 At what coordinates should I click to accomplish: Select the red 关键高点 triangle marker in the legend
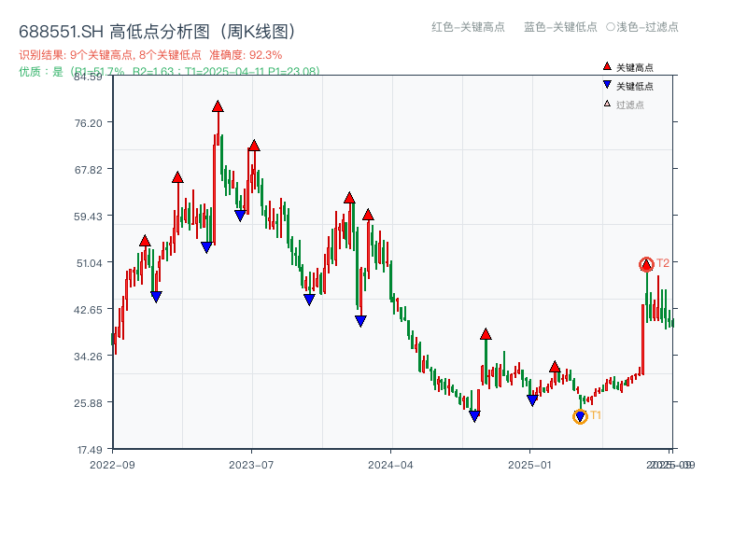(x=605, y=66)
